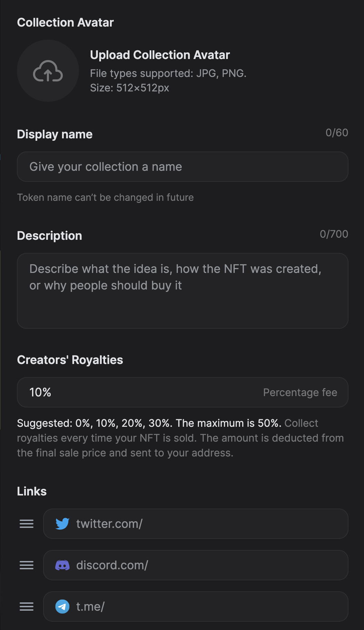The image size is (364, 630).
Task: Click the 0/60 character counter
Action: [x=337, y=132]
